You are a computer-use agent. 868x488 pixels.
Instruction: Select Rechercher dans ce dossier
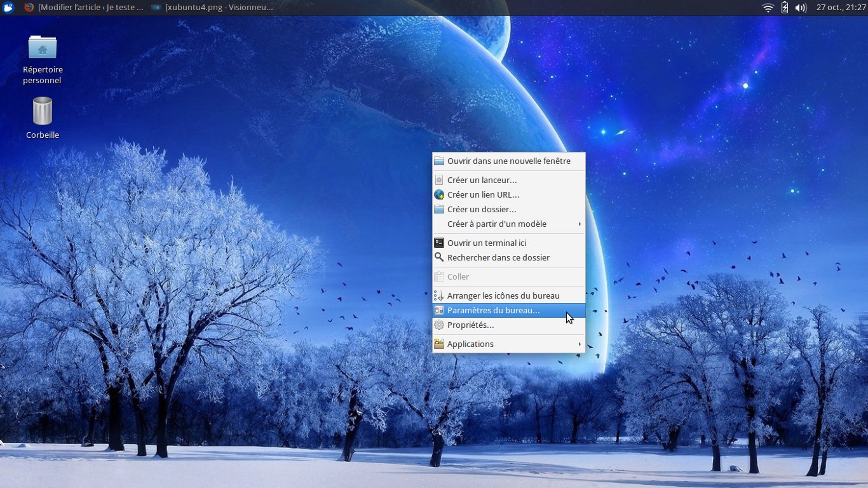tap(508, 257)
